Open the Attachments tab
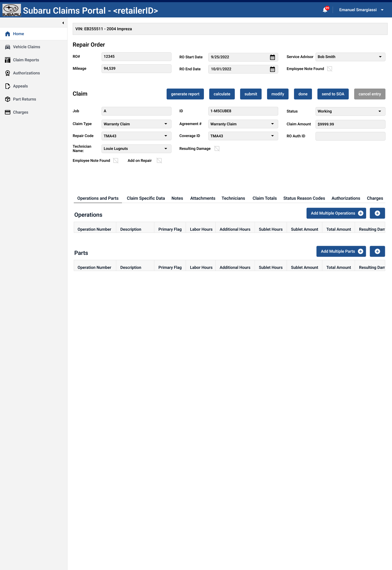 point(203,198)
